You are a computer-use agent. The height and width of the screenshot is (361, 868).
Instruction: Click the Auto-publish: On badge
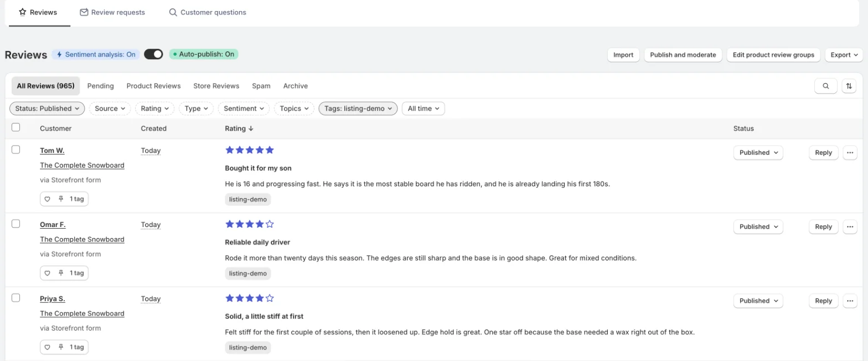click(204, 54)
